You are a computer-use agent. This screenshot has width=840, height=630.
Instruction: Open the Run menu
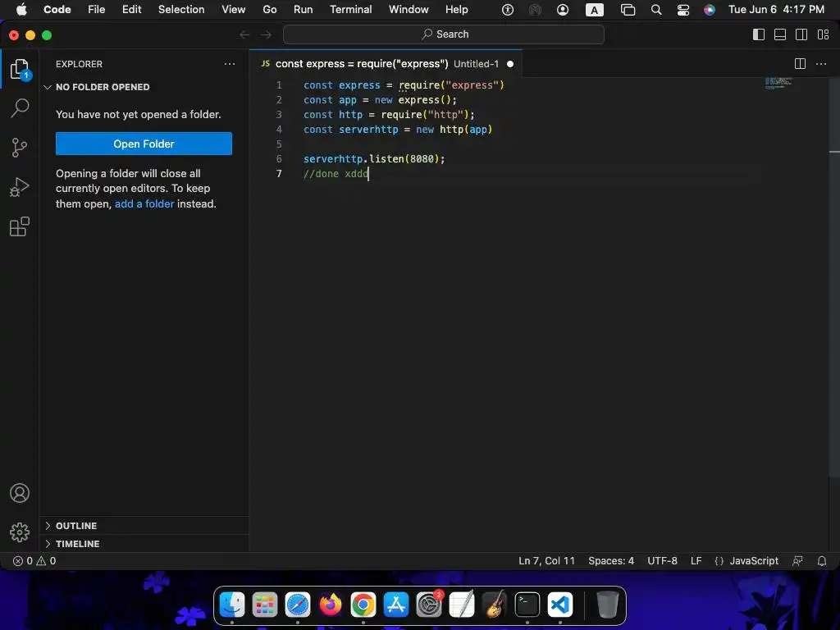click(304, 10)
